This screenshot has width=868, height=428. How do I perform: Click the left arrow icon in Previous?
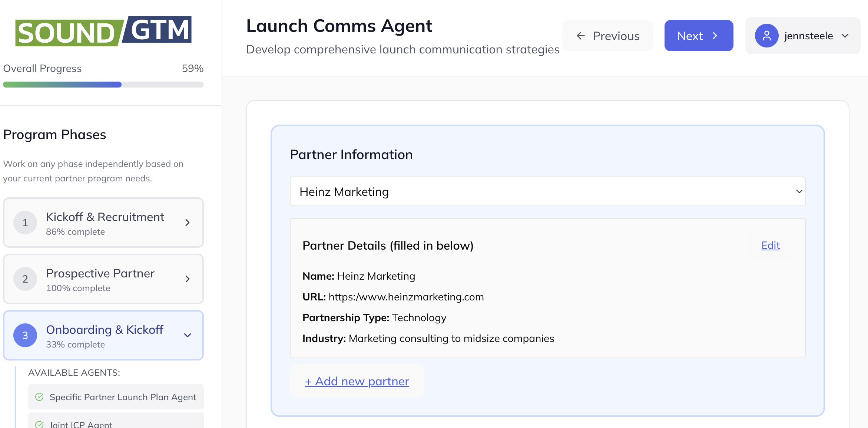[x=581, y=36]
